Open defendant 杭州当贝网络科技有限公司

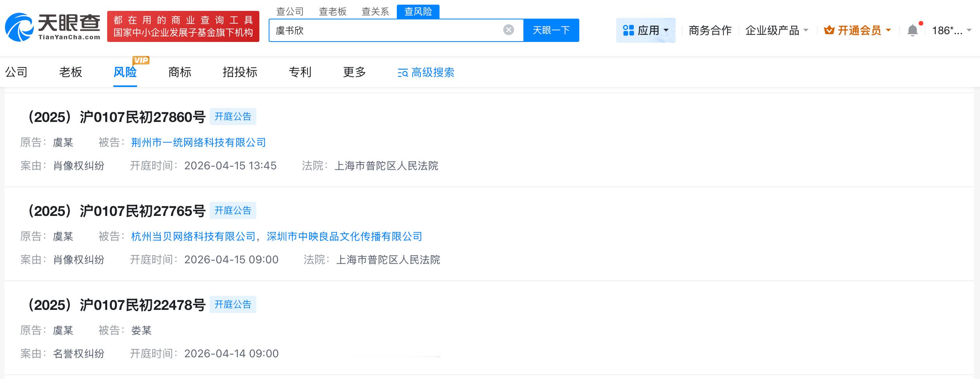point(193,236)
